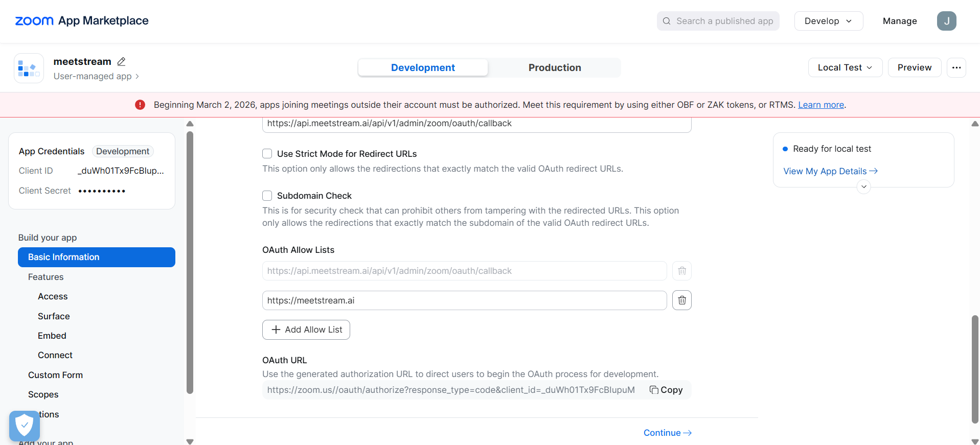Open the user avatar J menu

(946, 21)
